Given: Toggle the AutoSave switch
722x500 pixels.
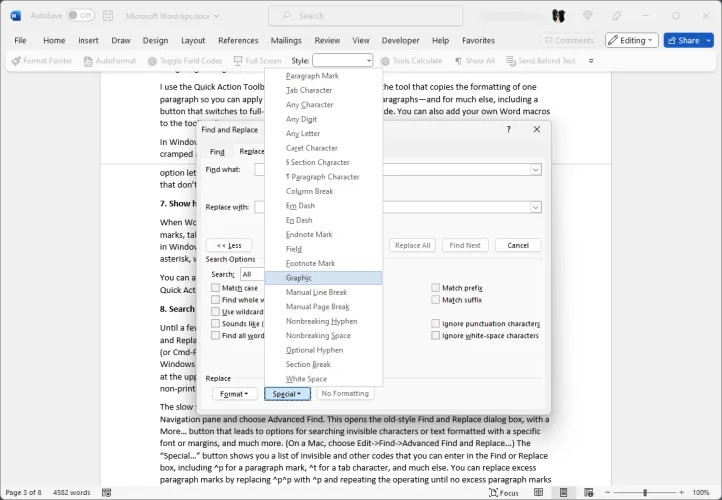Looking at the screenshot, I should click(x=79, y=16).
